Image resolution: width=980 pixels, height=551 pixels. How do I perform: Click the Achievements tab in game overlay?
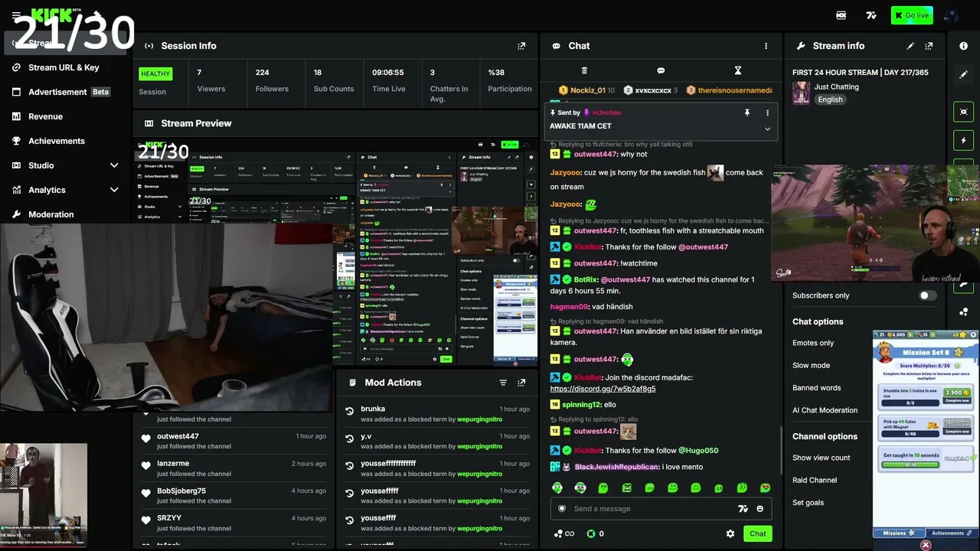coord(951,533)
